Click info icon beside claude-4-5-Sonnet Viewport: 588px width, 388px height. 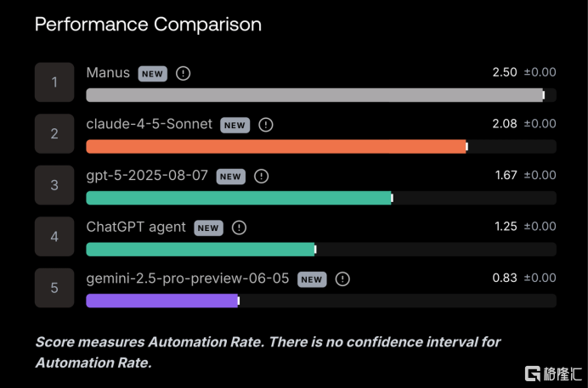tap(266, 125)
